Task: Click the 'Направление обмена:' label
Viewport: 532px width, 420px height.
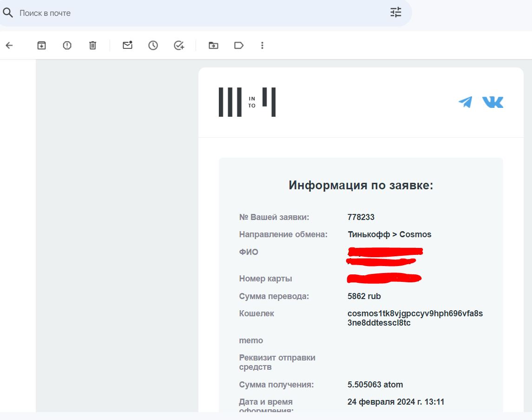Action: (283, 234)
